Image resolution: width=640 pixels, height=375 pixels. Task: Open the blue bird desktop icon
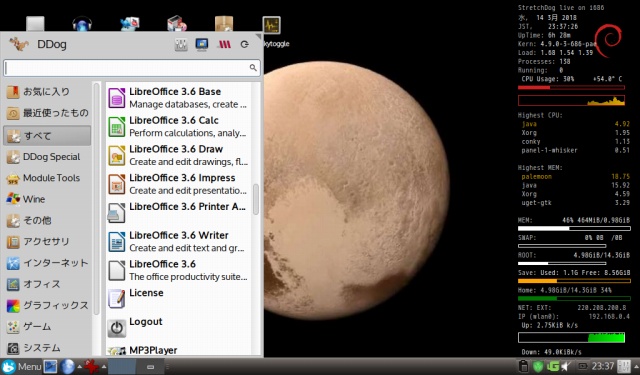[x=130, y=24]
